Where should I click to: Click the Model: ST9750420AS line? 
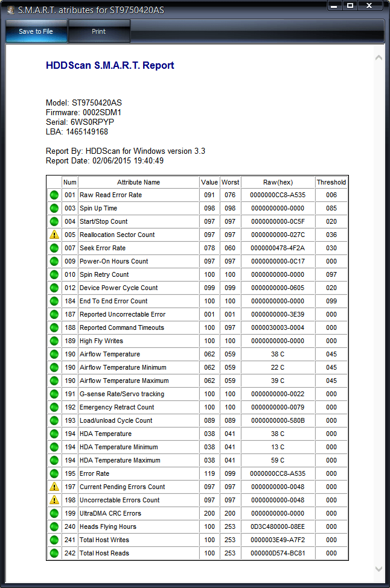click(84, 103)
